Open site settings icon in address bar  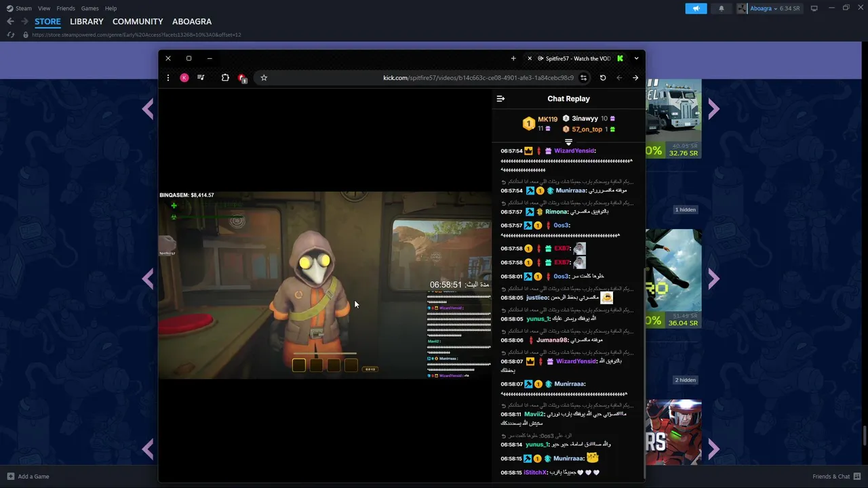[x=583, y=78]
